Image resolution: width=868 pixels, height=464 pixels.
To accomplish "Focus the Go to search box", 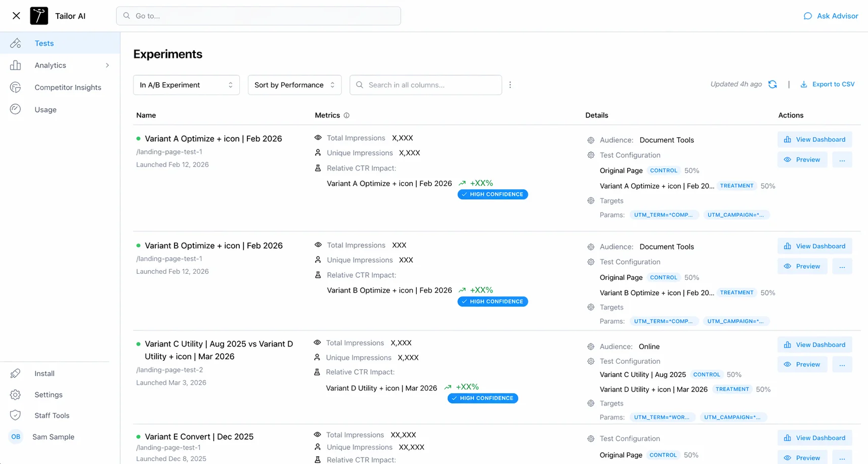I will pyautogui.click(x=258, y=16).
